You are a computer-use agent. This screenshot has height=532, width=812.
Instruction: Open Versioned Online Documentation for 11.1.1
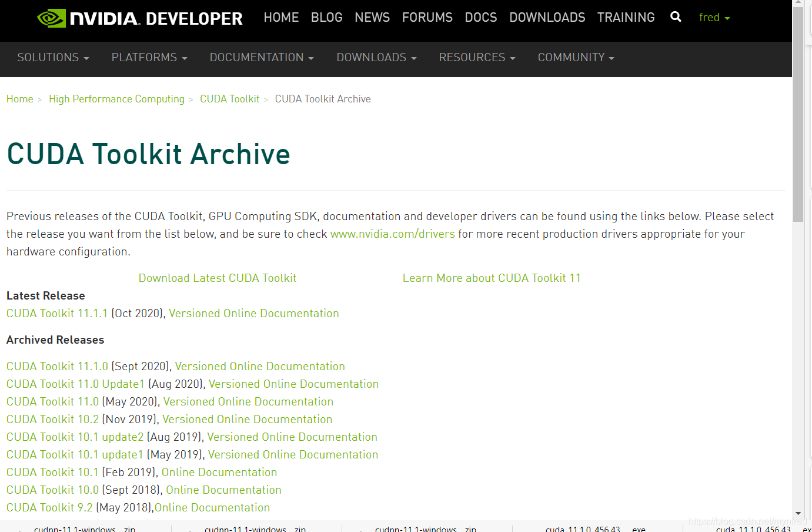pos(254,314)
